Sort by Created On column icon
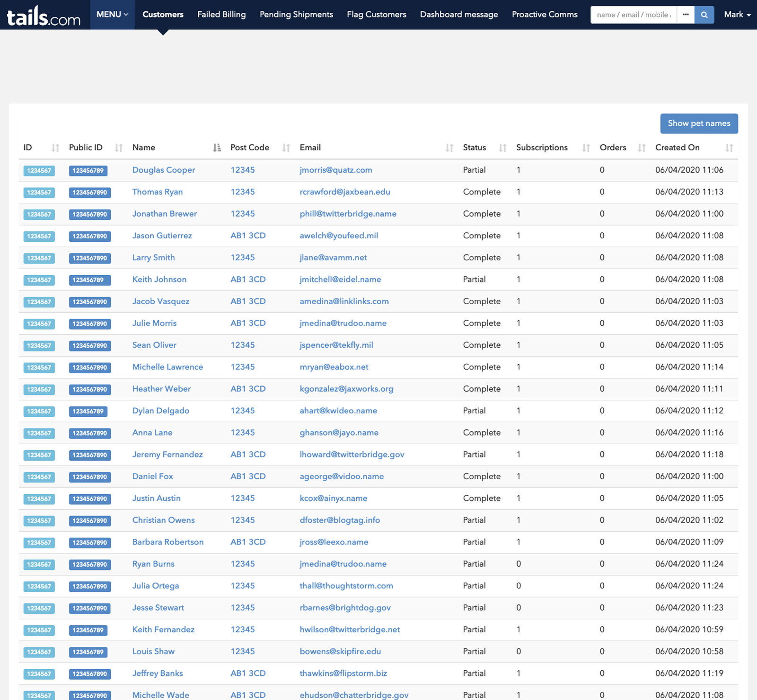Viewport: 757px width, 700px height. [x=729, y=148]
